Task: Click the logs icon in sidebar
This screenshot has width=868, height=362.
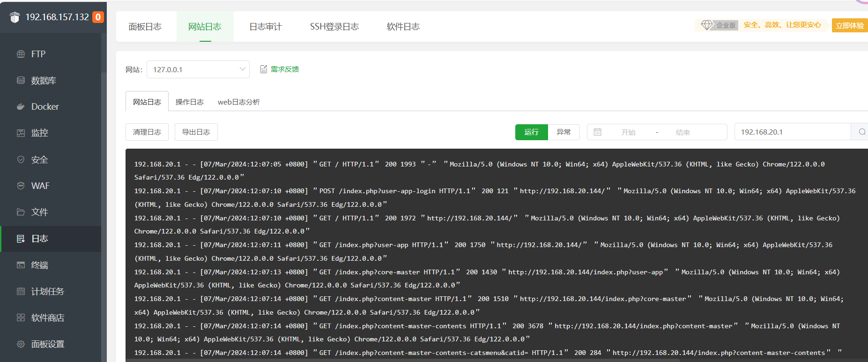Action: click(x=21, y=239)
